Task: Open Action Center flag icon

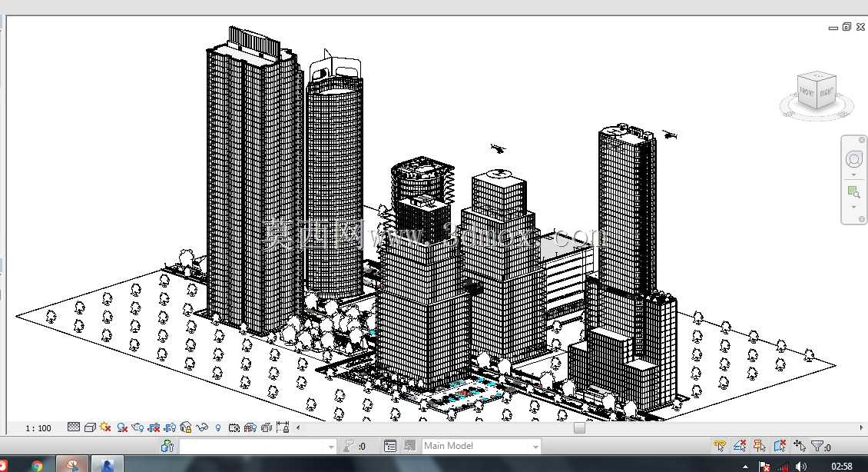Action: (x=764, y=467)
